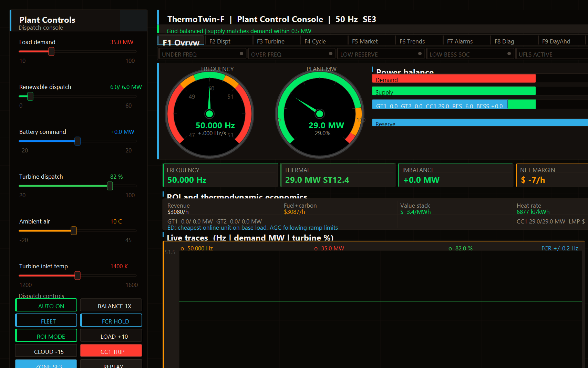Image resolution: width=588 pixels, height=368 pixels.
Task: Toggle FLEET dispatch mode
Action: pos(46,320)
